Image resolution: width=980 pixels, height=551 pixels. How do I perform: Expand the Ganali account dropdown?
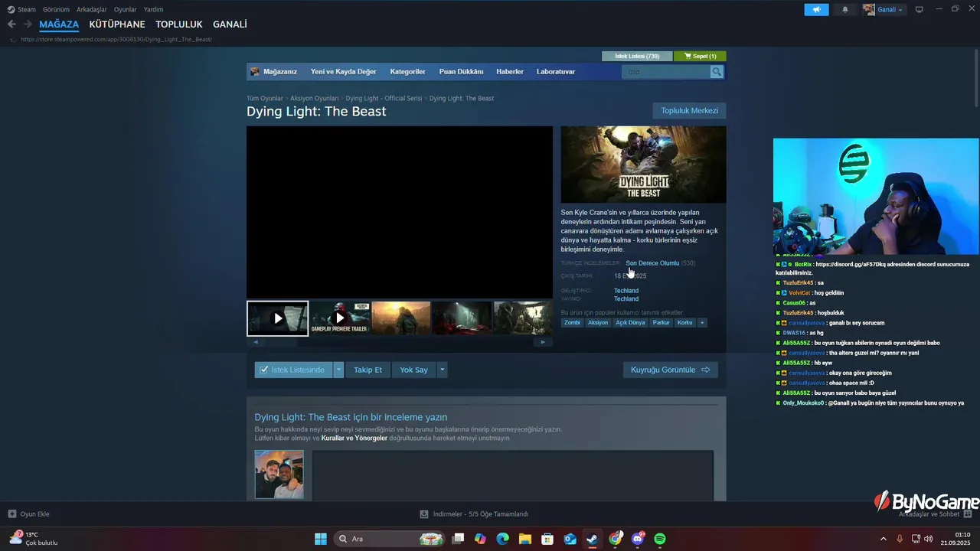pyautogui.click(x=884, y=9)
